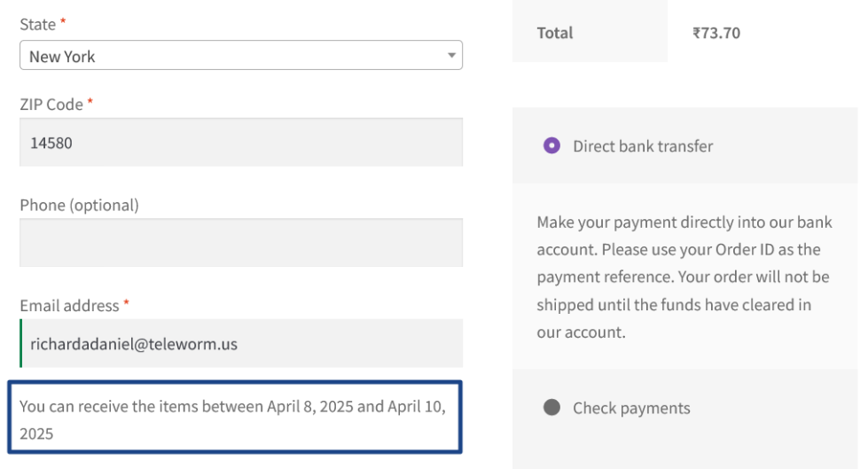Click the red asterisk beside Email address

click(126, 304)
